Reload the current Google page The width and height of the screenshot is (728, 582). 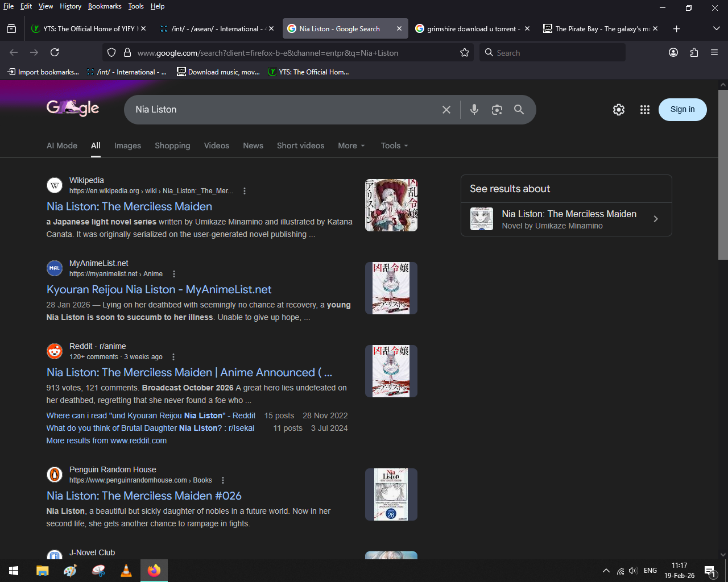(x=55, y=52)
